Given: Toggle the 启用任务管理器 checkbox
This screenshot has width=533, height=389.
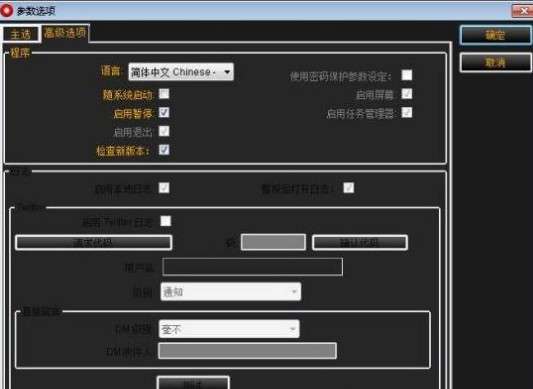Looking at the screenshot, I should [x=407, y=112].
